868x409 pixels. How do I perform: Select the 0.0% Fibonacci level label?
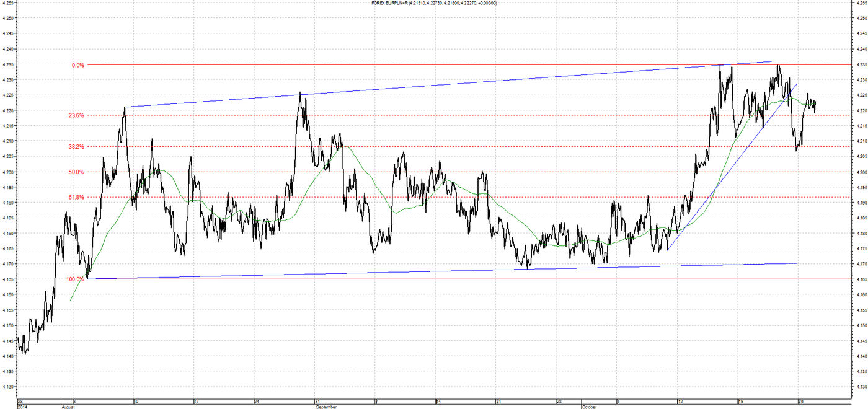(77, 64)
